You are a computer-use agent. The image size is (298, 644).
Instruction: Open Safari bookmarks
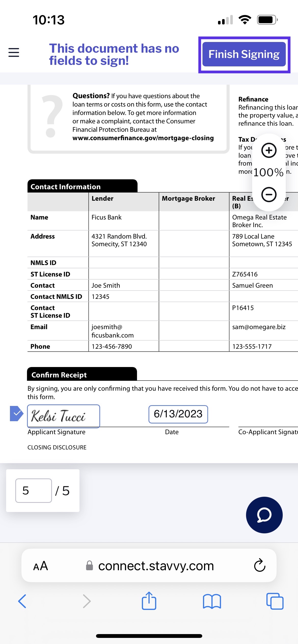pyautogui.click(x=212, y=602)
